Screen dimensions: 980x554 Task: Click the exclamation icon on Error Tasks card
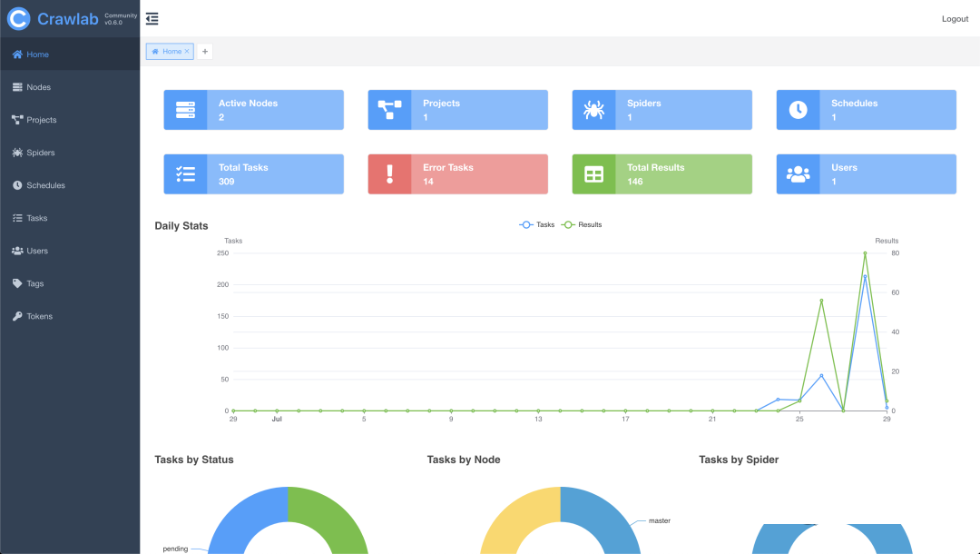point(389,174)
